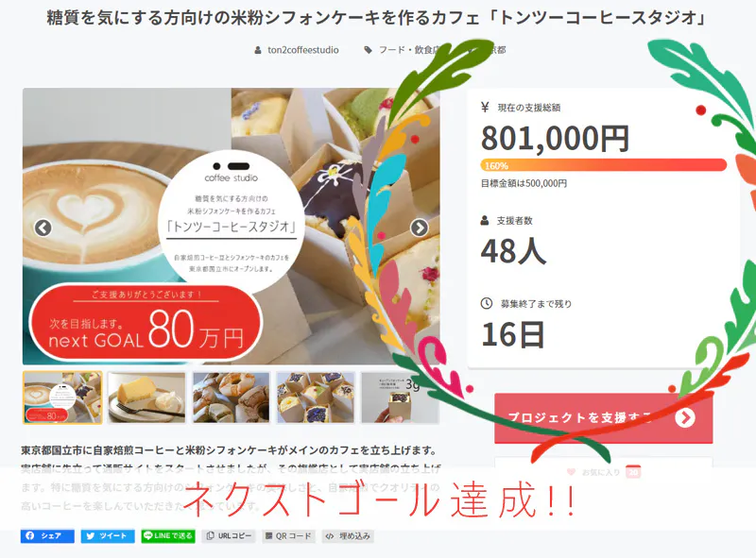Select the assorted chiffon cakes thumbnail
The width and height of the screenshot is (756, 558).
pyautogui.click(x=231, y=397)
